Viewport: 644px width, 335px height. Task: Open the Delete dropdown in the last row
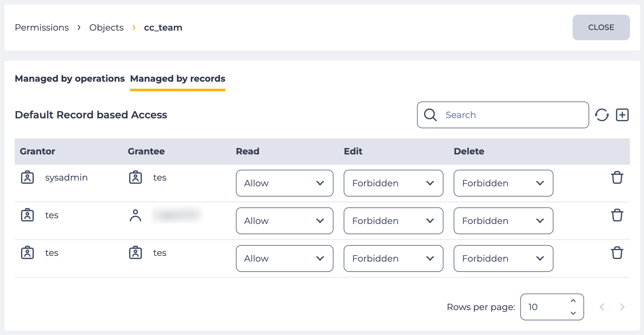tap(503, 258)
